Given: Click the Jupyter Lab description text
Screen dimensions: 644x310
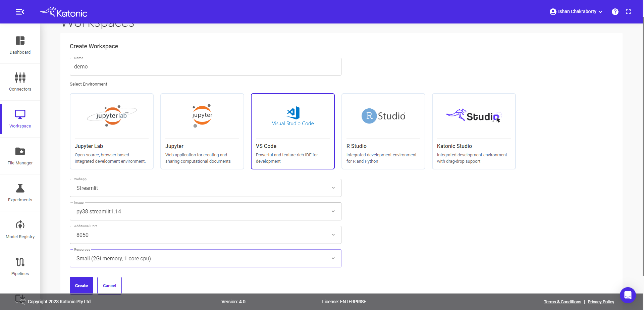Looking at the screenshot, I should click(x=110, y=158).
